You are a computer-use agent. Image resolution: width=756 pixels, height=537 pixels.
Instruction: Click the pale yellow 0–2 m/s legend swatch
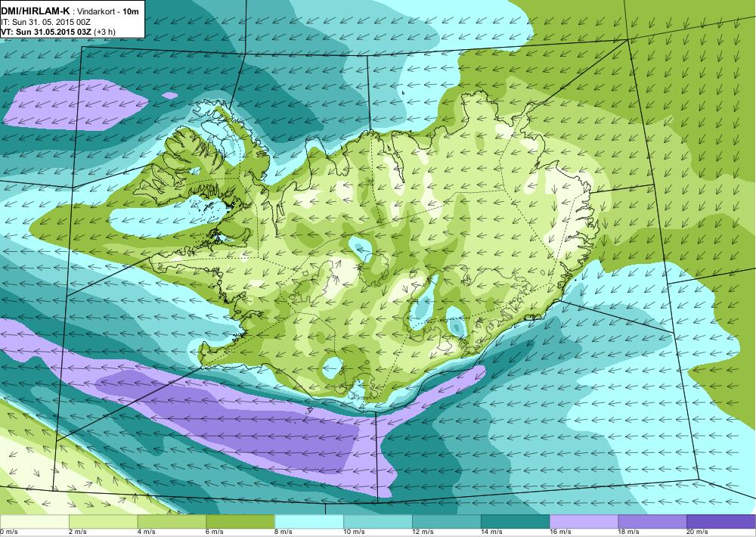[34, 521]
